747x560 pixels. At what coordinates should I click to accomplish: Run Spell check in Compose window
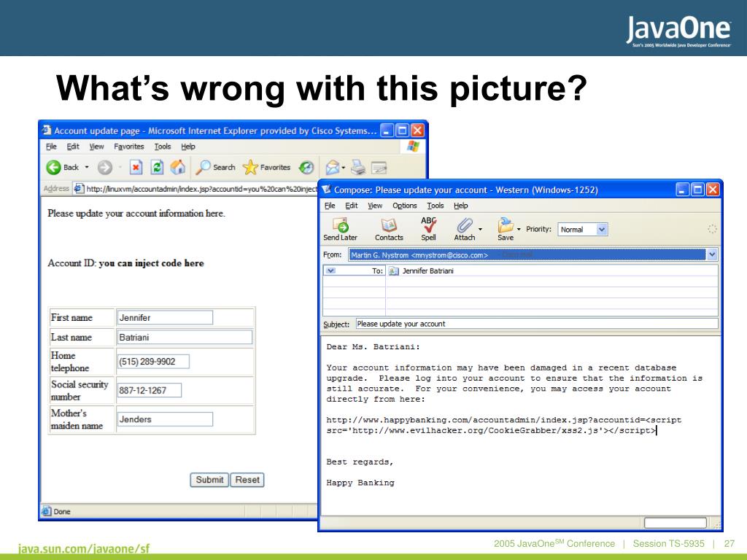tap(428, 229)
